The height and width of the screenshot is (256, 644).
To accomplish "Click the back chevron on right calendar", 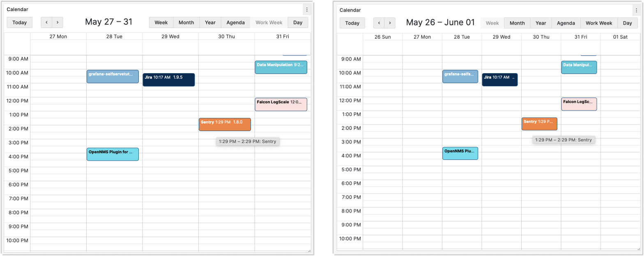I will pyautogui.click(x=379, y=23).
